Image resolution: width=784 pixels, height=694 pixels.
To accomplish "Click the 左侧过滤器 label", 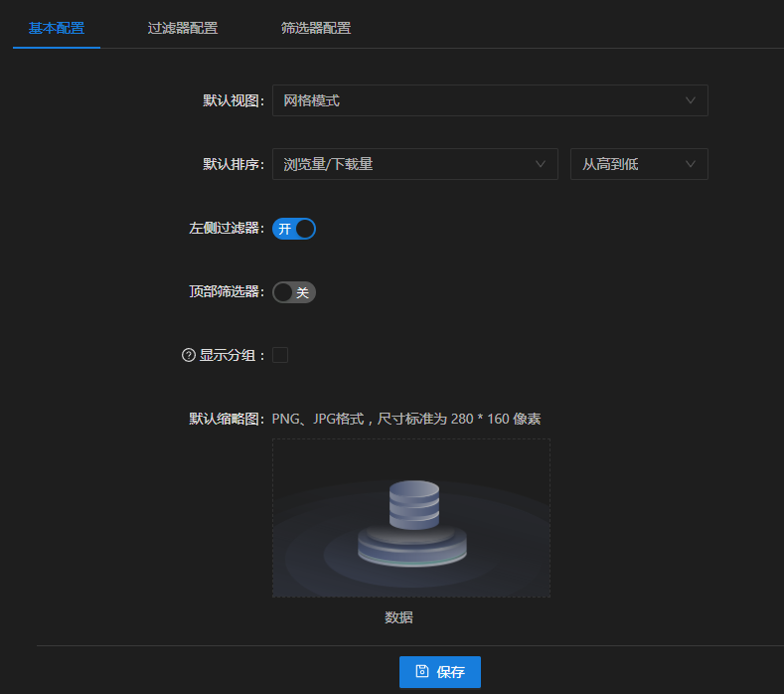I will [x=227, y=228].
